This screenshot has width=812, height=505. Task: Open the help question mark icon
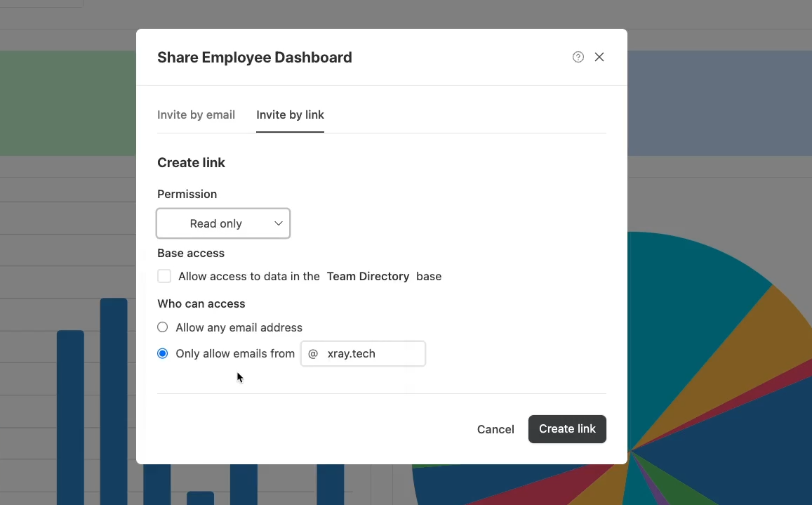click(x=578, y=57)
